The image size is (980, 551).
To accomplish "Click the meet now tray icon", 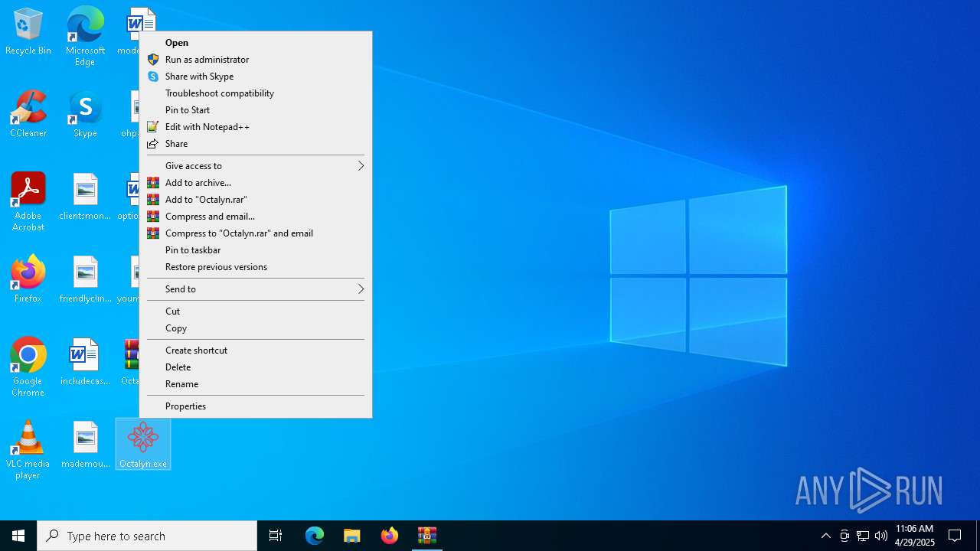I will (x=844, y=536).
